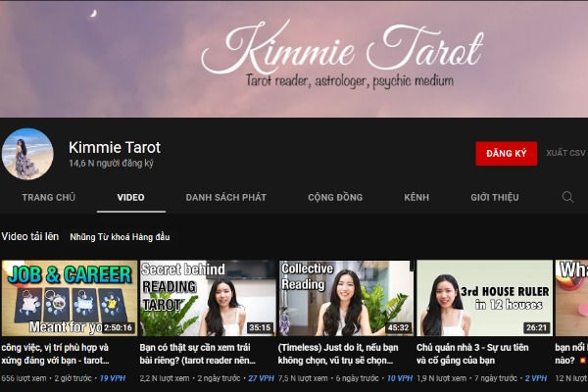This screenshot has width=588, height=392.
Task: Click the 19 VPH stat
Action: tap(113, 378)
